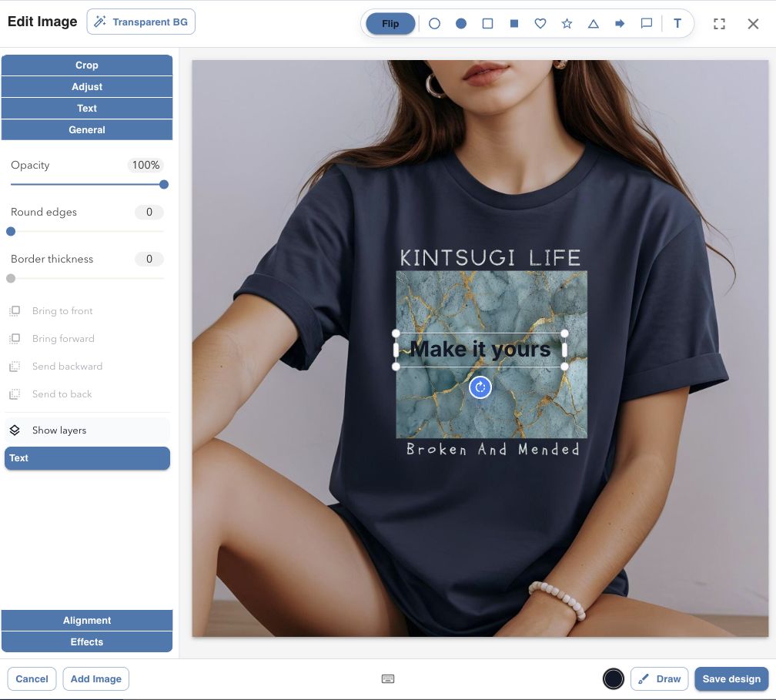Screen dimensions: 776x700
Task: Click the top-left resize handle of text box
Action: click(396, 333)
